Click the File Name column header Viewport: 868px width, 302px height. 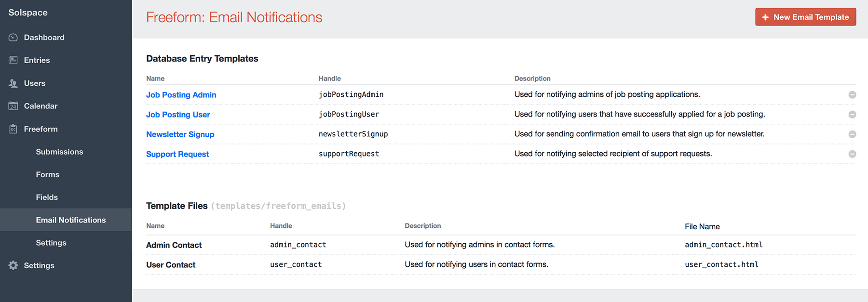pos(702,226)
